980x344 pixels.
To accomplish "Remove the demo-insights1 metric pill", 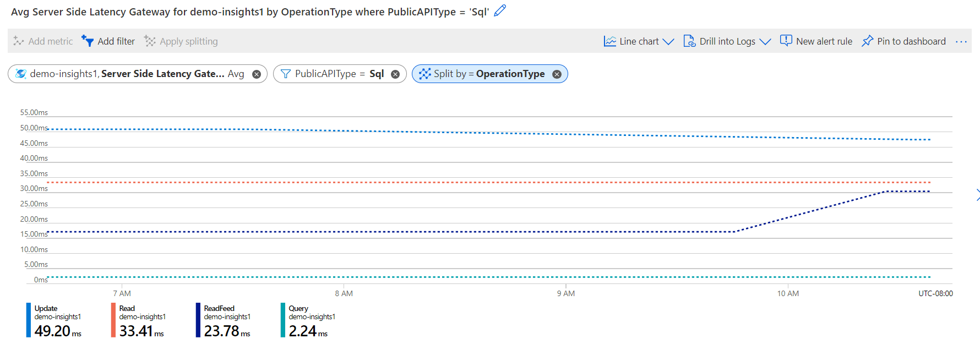I will (257, 74).
